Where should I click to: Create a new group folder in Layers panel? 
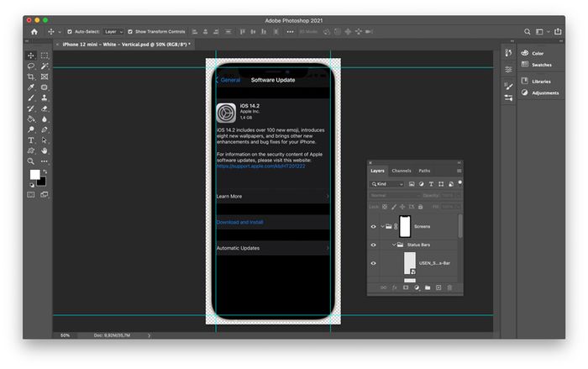(x=428, y=287)
